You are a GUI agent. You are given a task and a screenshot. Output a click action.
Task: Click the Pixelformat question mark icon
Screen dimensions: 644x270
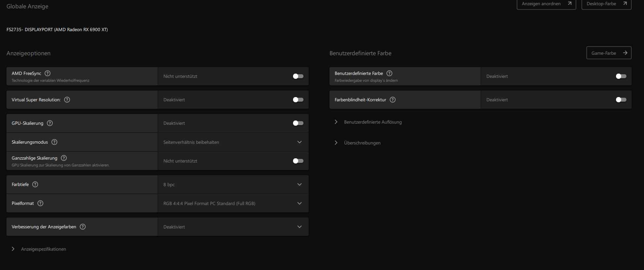click(x=40, y=203)
